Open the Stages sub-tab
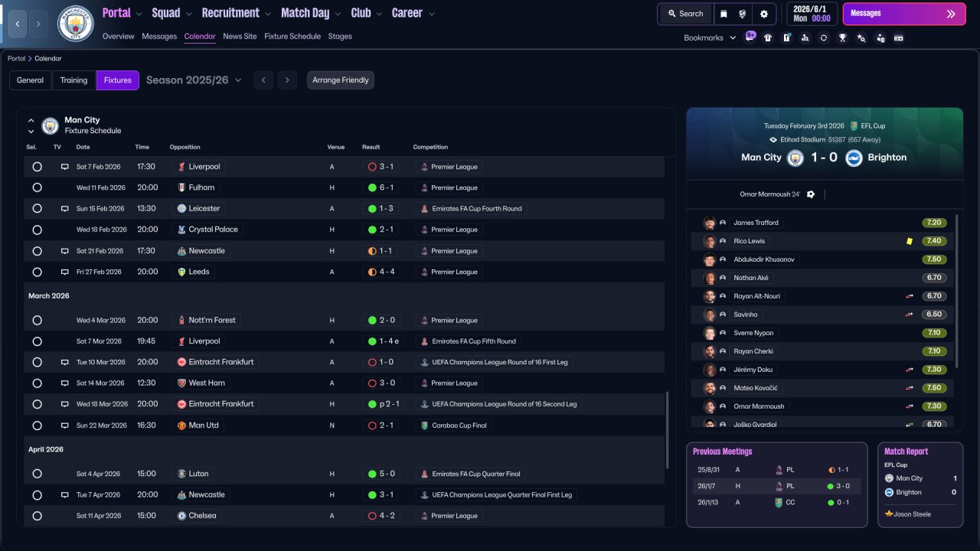 pyautogui.click(x=340, y=36)
